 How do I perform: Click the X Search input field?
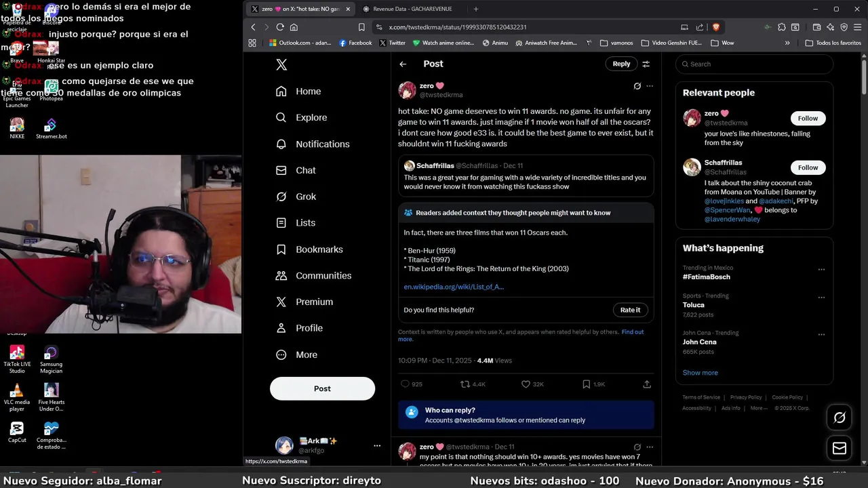[754, 64]
